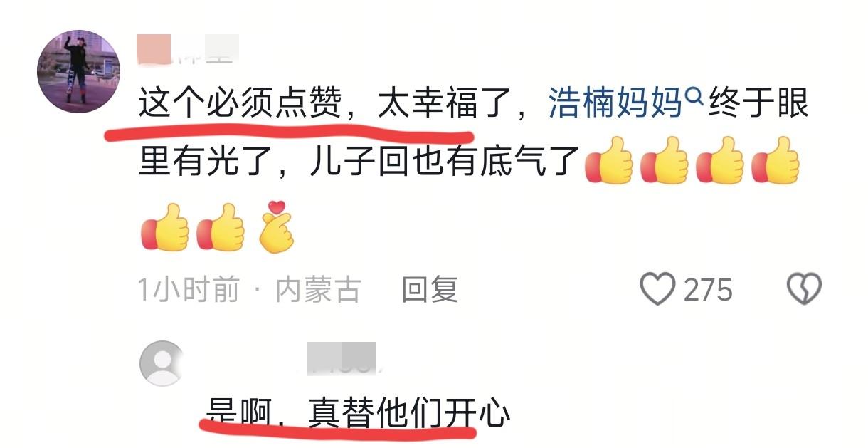Tap the underlined text 这个必须点赞
This screenshot has width=868, height=448.
[240, 105]
